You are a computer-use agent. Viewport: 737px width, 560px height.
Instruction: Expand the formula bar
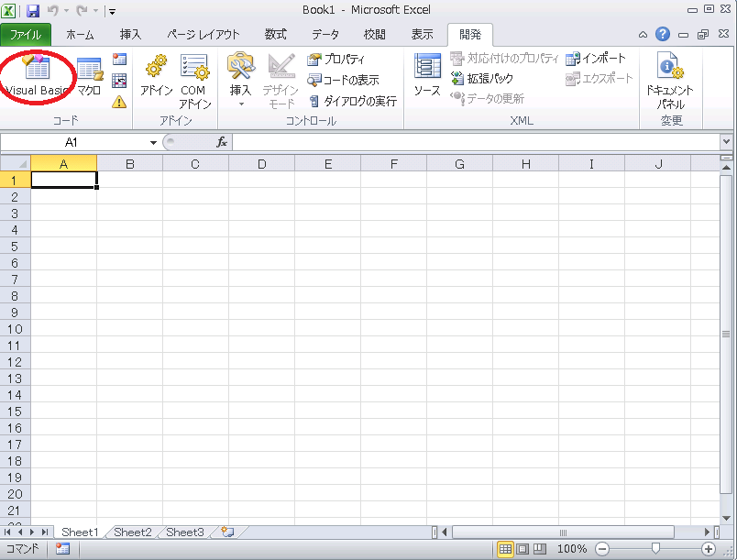pyautogui.click(x=726, y=142)
